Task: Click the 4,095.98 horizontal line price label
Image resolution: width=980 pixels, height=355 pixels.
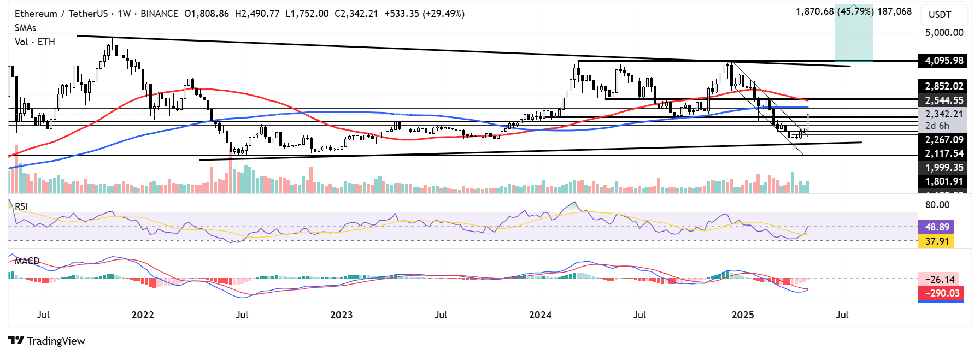Action: click(x=943, y=61)
